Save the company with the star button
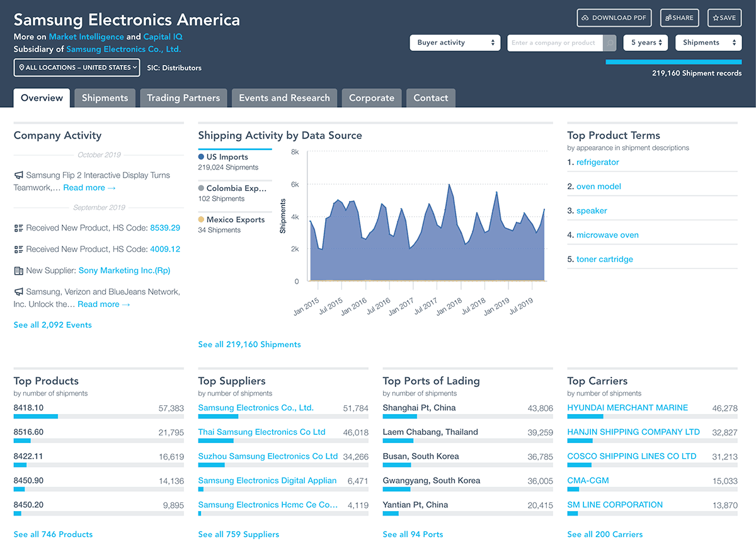This screenshot has height=547, width=756. [x=724, y=18]
